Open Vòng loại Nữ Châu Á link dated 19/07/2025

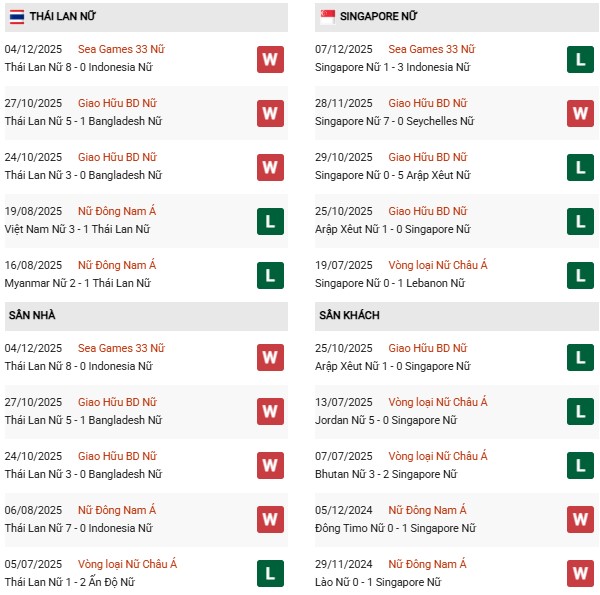[438, 265]
